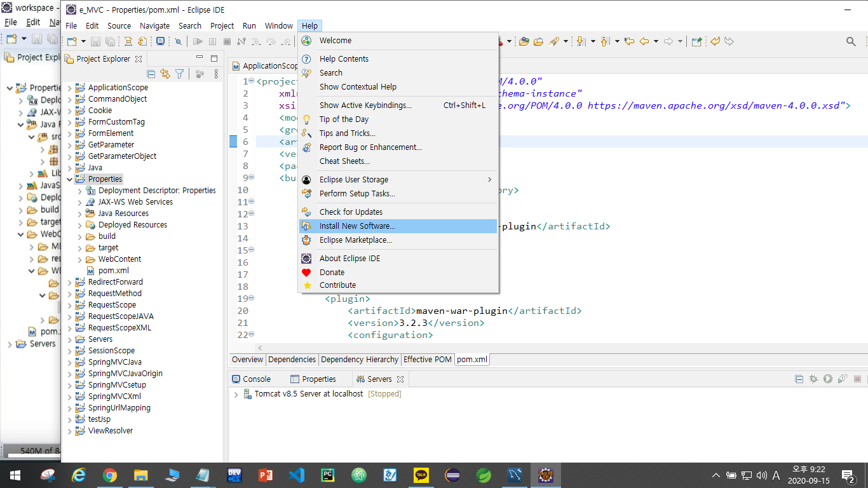Switch to the Dependency Hierarchy tab
The image size is (868, 488).
click(x=360, y=360)
